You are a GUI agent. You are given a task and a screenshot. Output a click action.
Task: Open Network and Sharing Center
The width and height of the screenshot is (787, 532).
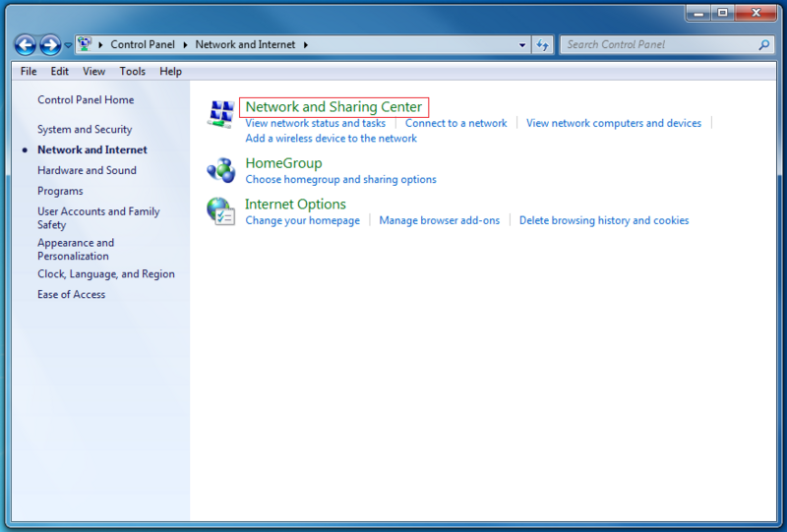coord(333,107)
